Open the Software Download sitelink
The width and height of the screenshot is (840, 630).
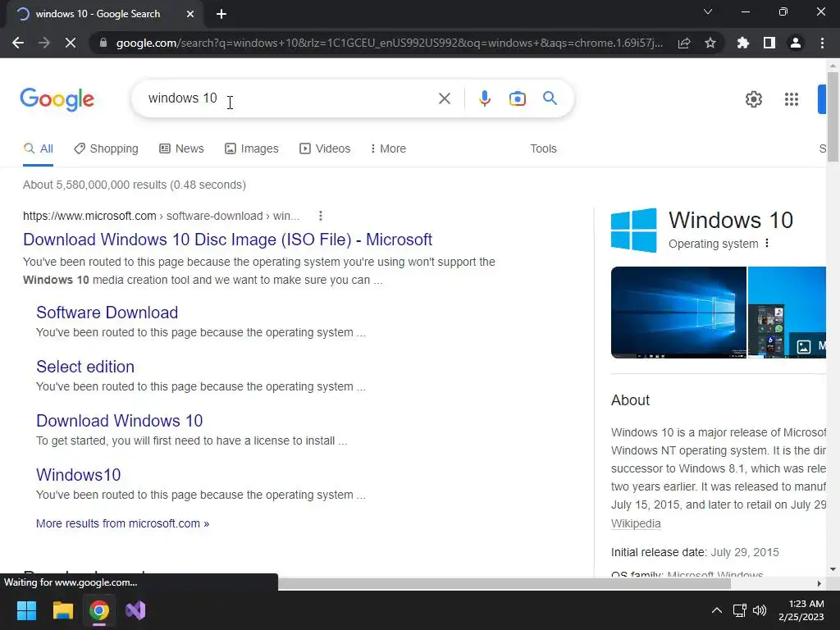click(x=107, y=313)
